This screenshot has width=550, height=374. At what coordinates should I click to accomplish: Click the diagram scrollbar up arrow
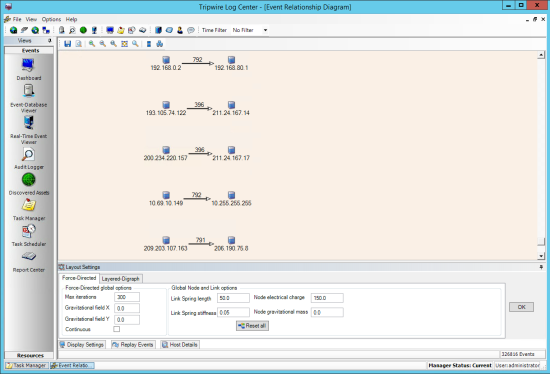(x=541, y=55)
